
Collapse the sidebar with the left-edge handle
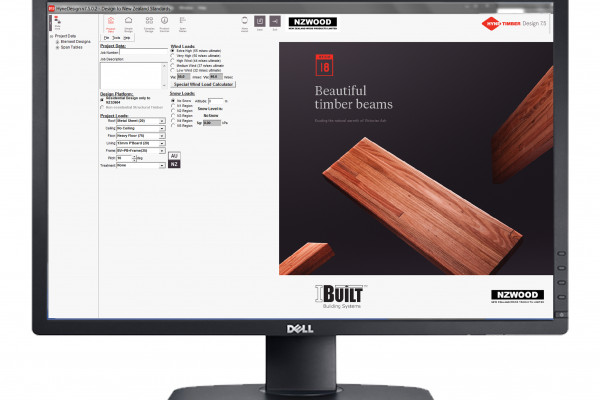coord(50,23)
